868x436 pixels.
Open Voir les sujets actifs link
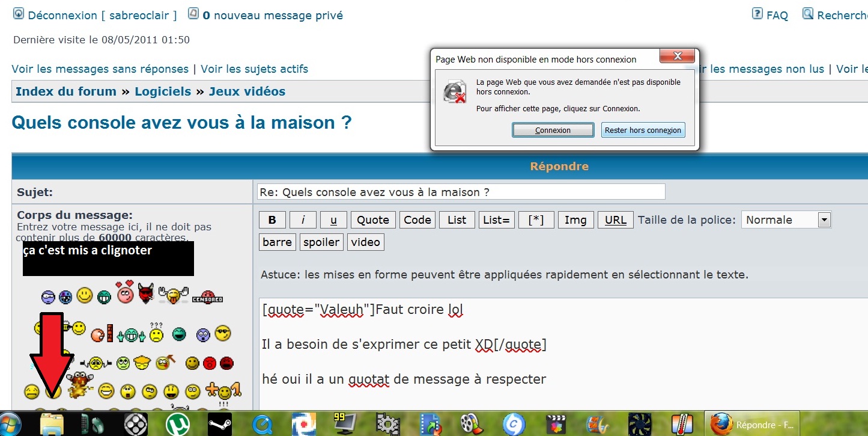[254, 69]
